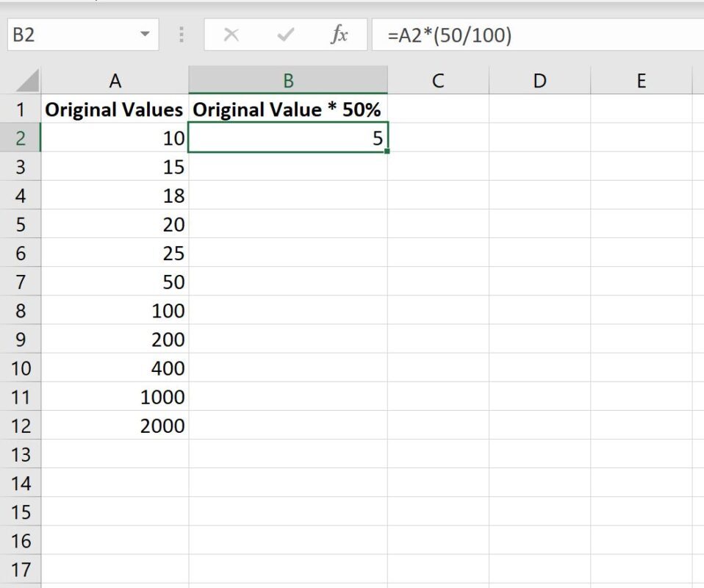
Task: Click the formula bar text =A2*(50/100)
Action: (x=450, y=35)
